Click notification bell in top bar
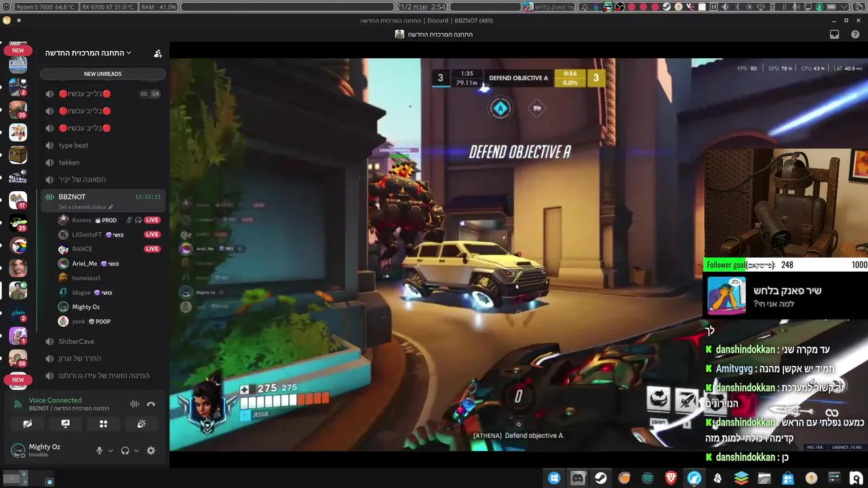868x488 pixels. pyautogui.click(x=585, y=7)
